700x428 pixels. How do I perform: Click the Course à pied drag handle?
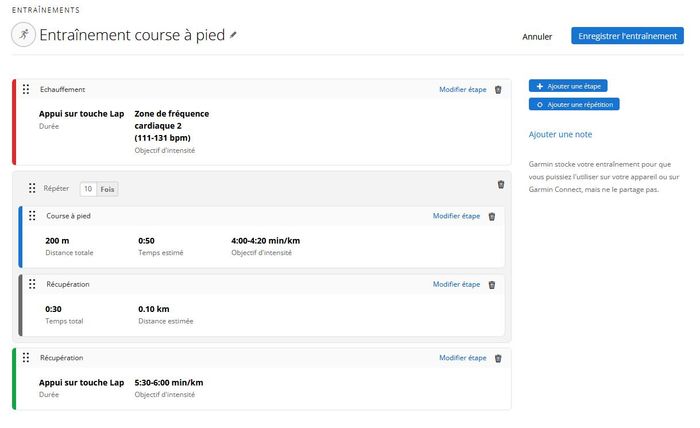click(32, 216)
